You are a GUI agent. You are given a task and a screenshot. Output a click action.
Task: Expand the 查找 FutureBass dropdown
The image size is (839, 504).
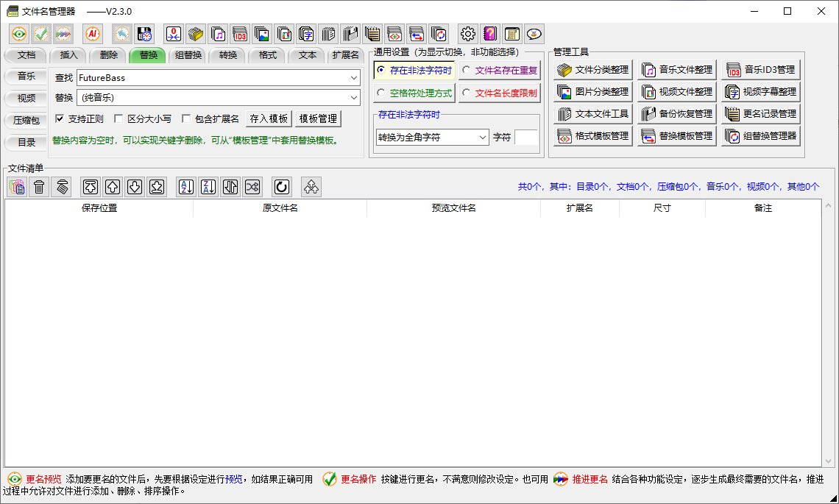tap(354, 77)
